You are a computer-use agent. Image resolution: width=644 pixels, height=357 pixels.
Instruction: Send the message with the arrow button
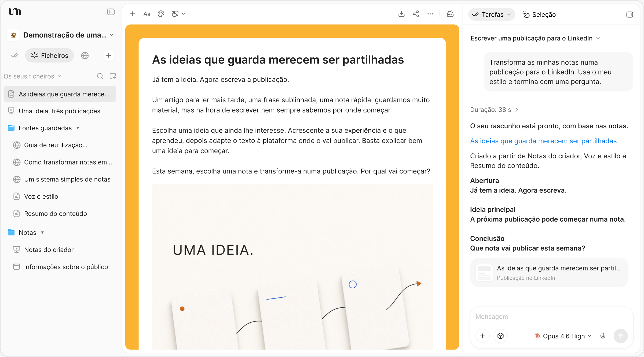point(621,336)
